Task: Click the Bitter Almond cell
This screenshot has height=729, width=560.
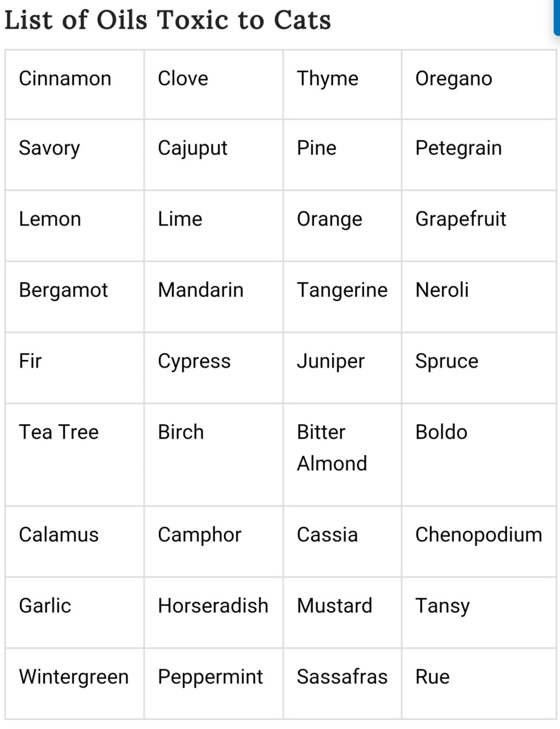Action: (332, 448)
